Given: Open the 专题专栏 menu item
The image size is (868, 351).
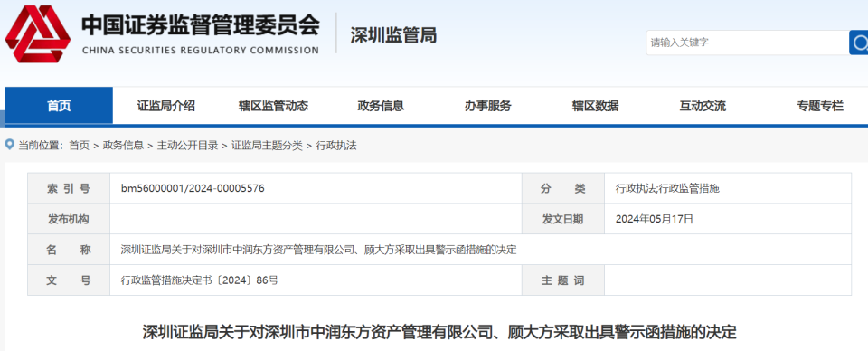Looking at the screenshot, I should 820,106.
